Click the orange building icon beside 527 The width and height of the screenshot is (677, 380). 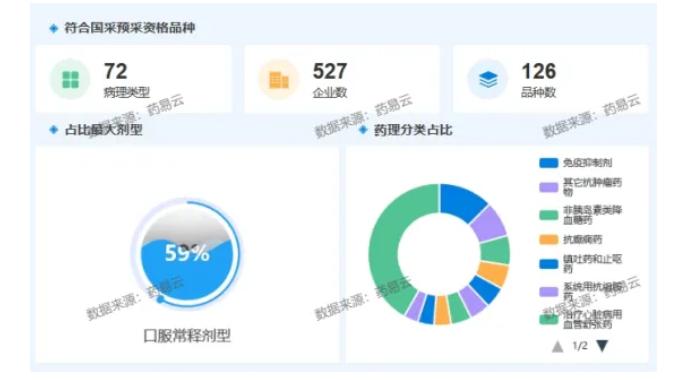[279, 80]
